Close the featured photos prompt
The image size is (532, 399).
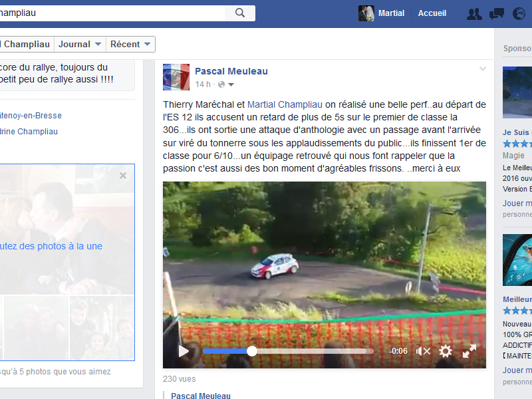(x=123, y=176)
